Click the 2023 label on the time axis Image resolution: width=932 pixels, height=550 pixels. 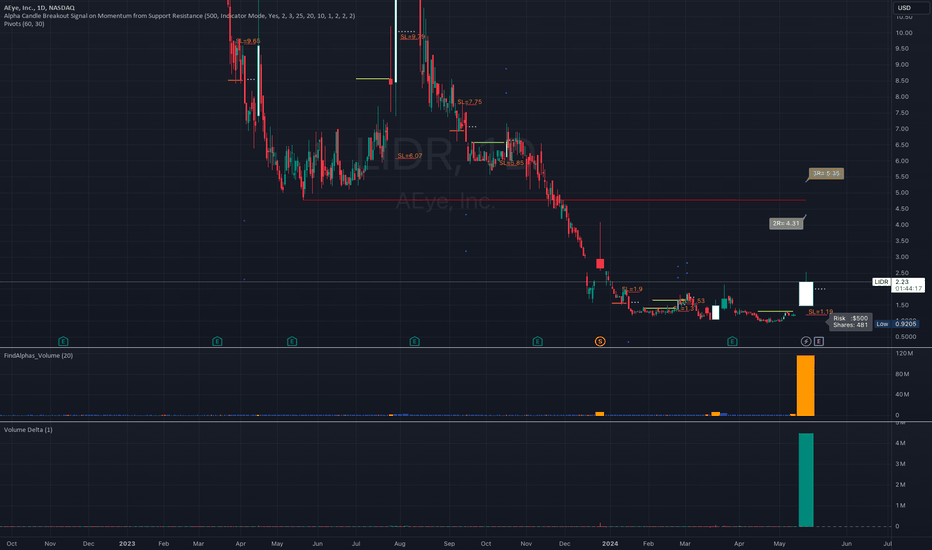tap(127, 543)
